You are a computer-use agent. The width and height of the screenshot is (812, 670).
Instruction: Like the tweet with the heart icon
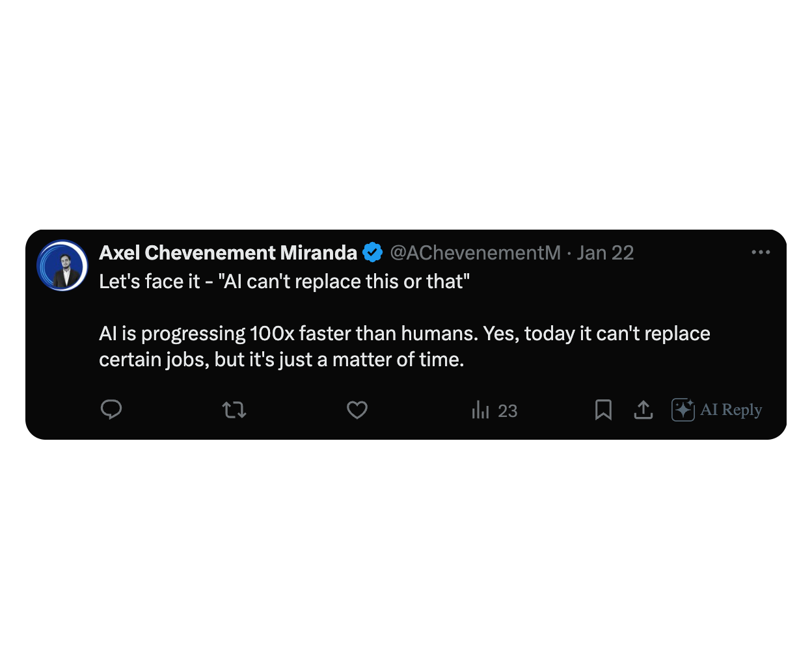(357, 410)
